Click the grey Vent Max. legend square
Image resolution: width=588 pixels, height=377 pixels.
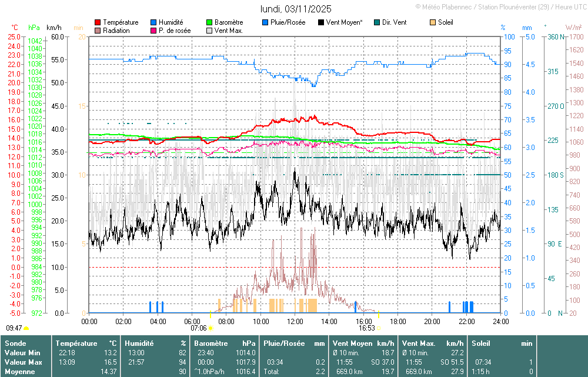(x=209, y=31)
